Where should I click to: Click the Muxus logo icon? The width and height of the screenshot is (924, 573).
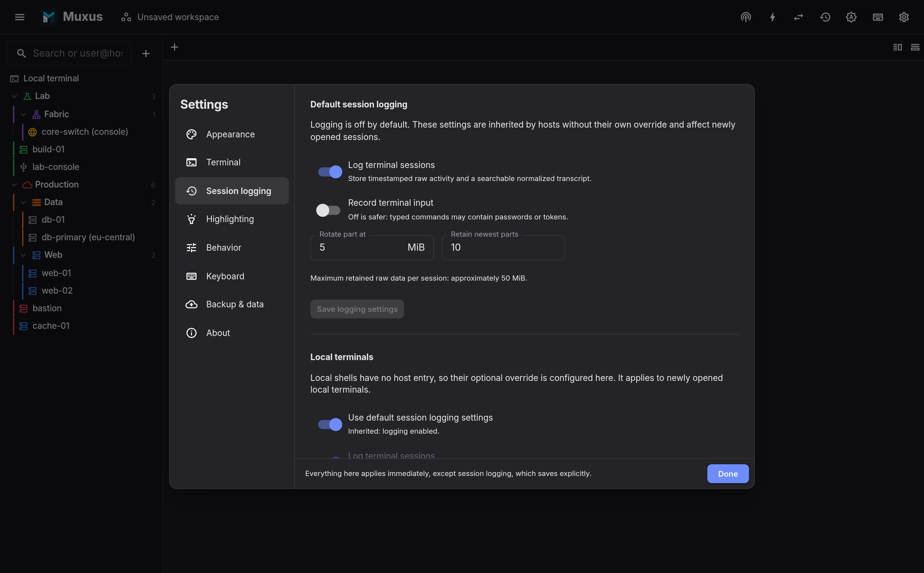coord(49,17)
